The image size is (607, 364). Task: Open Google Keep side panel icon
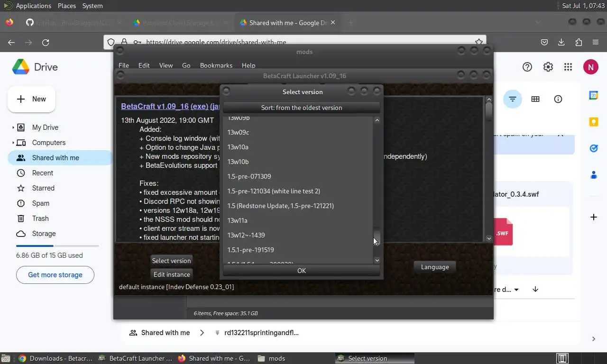point(593,122)
